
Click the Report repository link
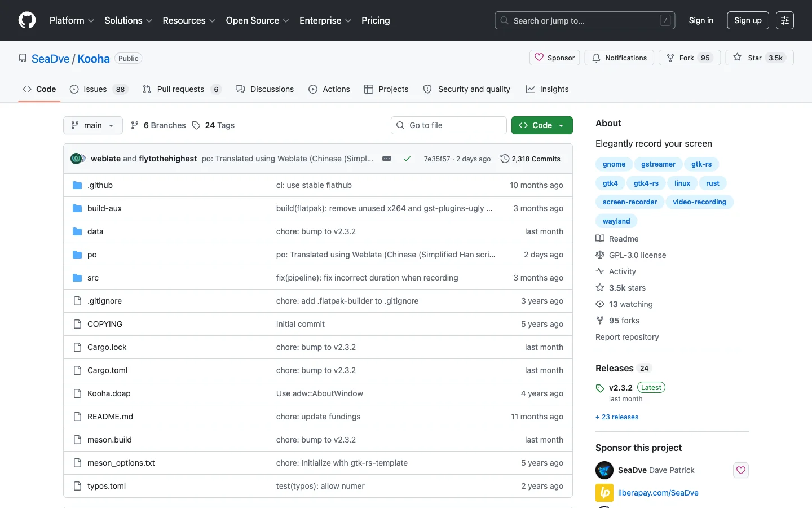627,337
